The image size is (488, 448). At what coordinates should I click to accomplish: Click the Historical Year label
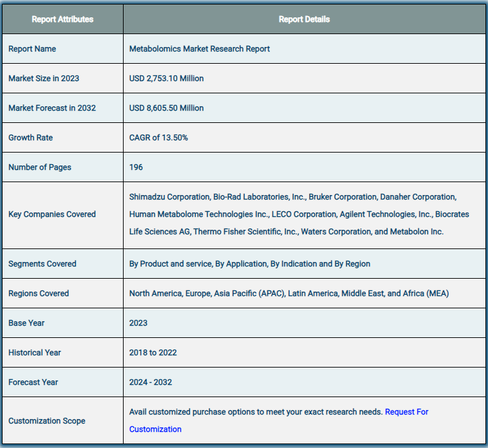(35, 353)
